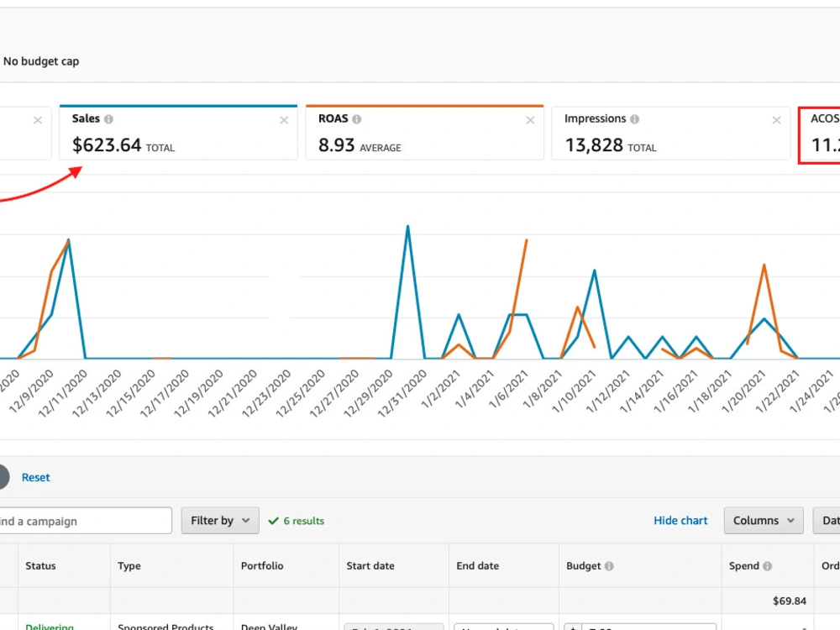Viewport: 840px width, 630px height.
Task: Click the 12/11/2020 chart axis label
Action: pos(63,393)
